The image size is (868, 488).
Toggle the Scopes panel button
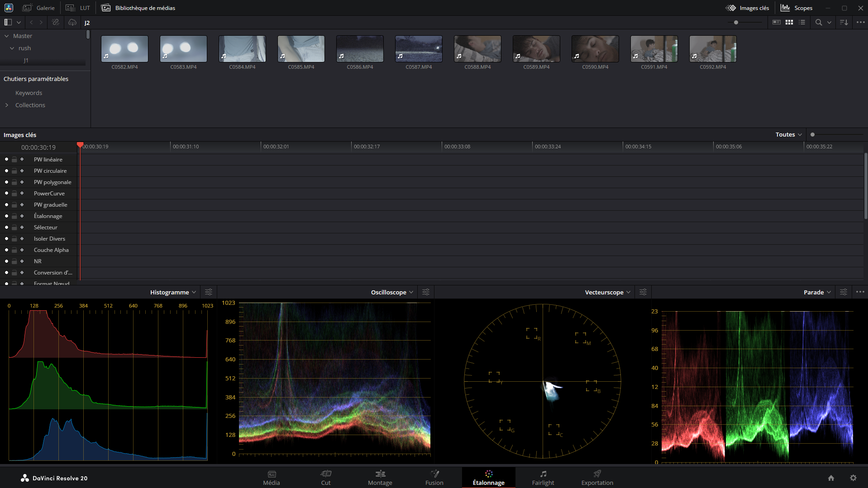(796, 8)
